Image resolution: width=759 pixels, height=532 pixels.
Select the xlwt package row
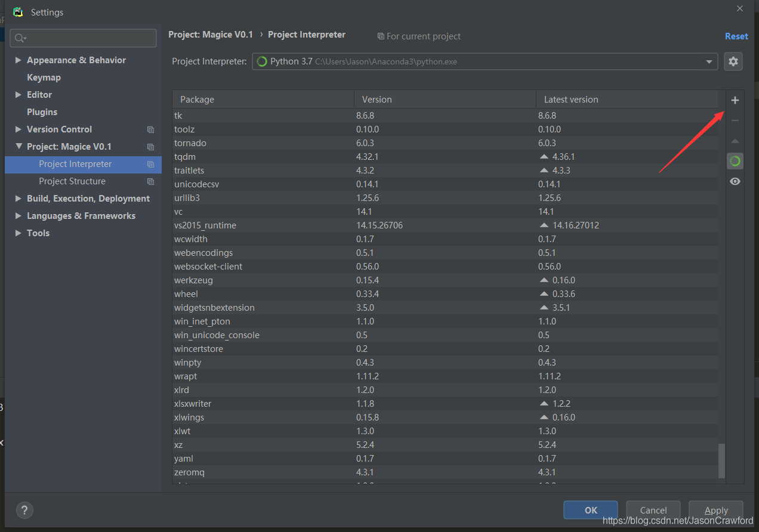[445, 431]
